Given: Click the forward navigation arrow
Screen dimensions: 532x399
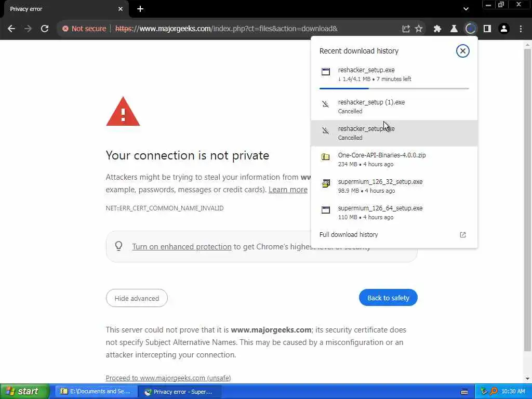Looking at the screenshot, I should [x=28, y=29].
